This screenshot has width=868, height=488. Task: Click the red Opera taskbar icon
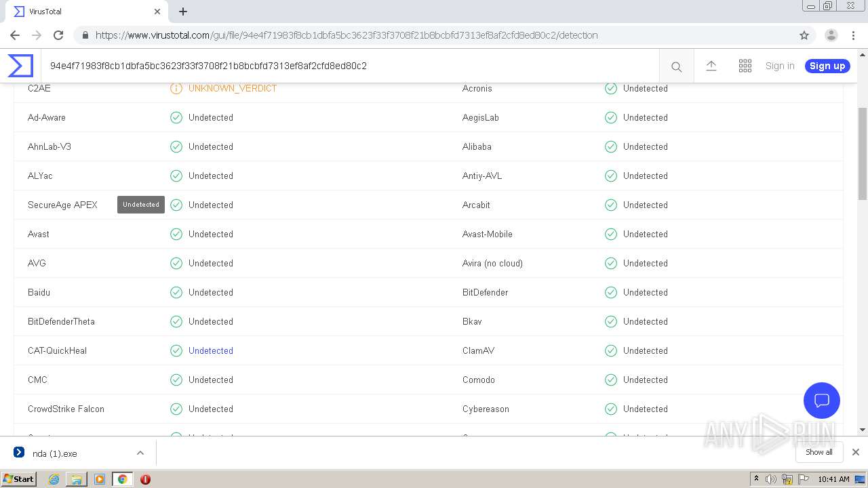pyautogui.click(x=145, y=479)
